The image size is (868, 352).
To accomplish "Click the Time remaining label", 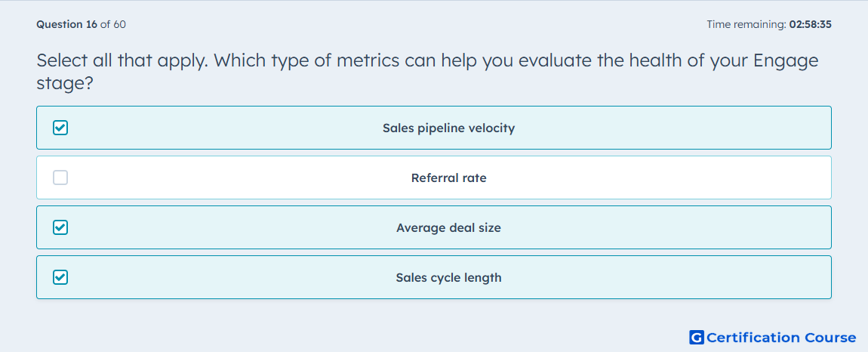I will click(x=746, y=24).
